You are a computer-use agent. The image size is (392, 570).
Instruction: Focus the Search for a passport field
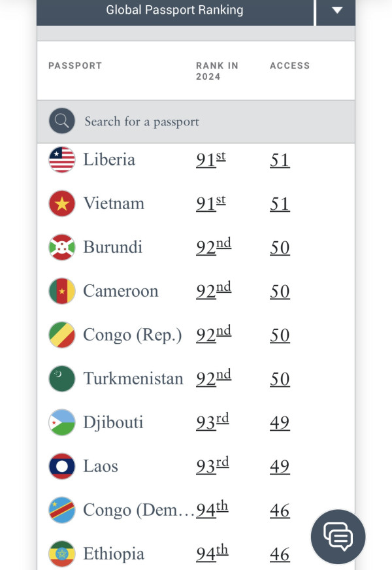(196, 122)
